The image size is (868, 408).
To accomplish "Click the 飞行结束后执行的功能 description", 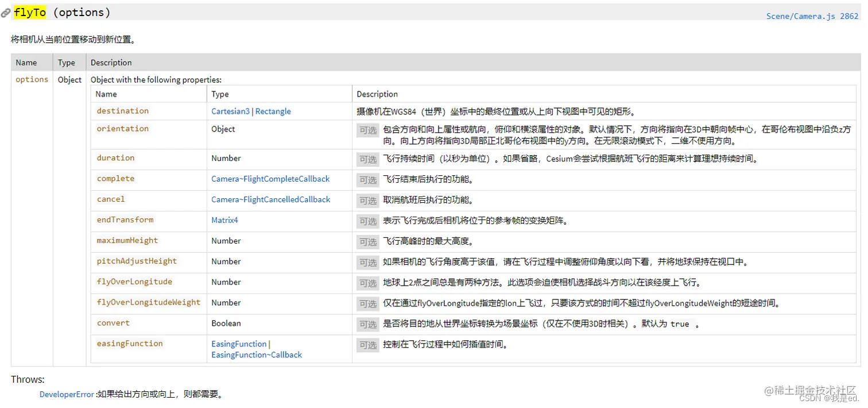I will (428, 179).
